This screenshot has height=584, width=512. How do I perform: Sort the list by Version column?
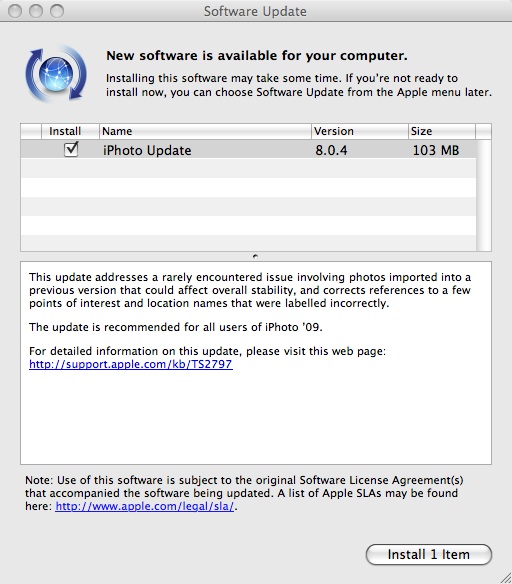(360, 131)
